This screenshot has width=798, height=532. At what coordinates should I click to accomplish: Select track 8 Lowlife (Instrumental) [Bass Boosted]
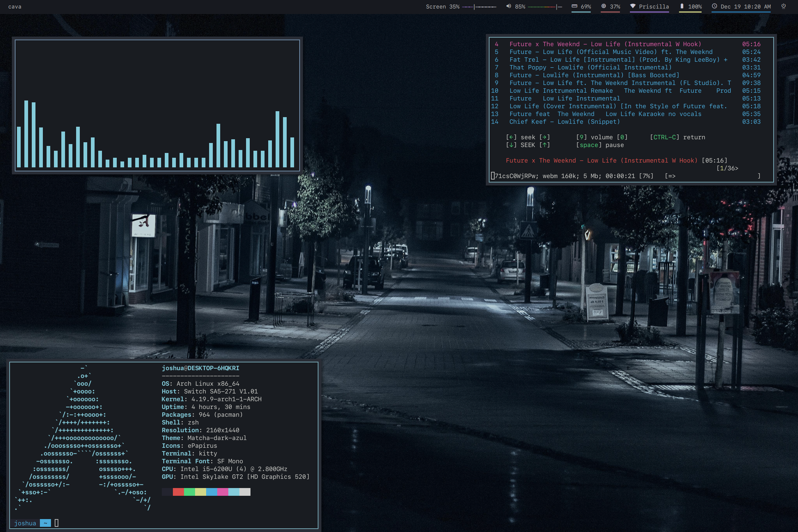coord(628,75)
